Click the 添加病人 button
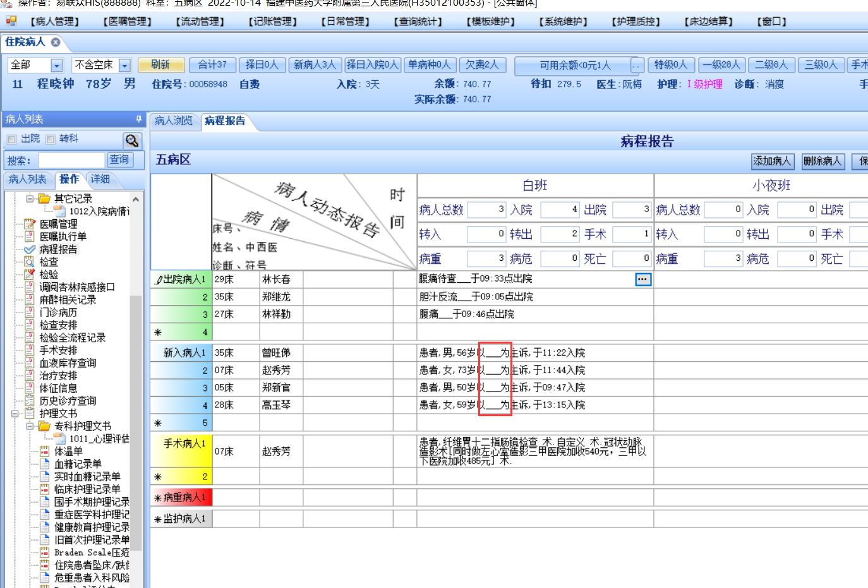The image size is (868, 588). (x=772, y=161)
